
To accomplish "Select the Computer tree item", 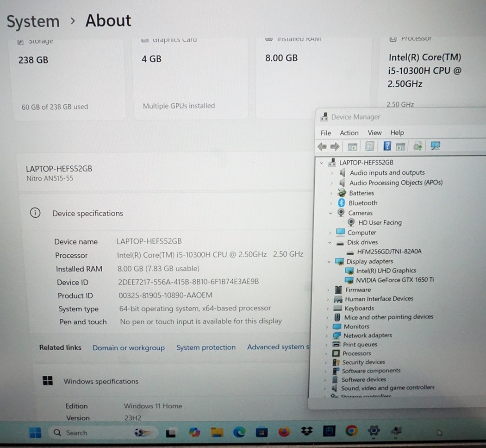I will pos(361,233).
